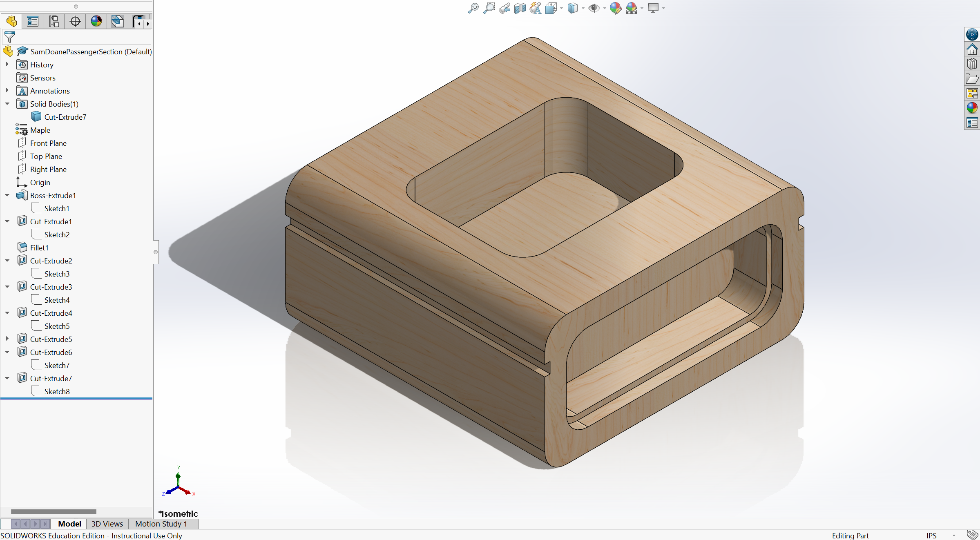
Task: Open View Orientation dropdown arrow
Action: point(561,8)
